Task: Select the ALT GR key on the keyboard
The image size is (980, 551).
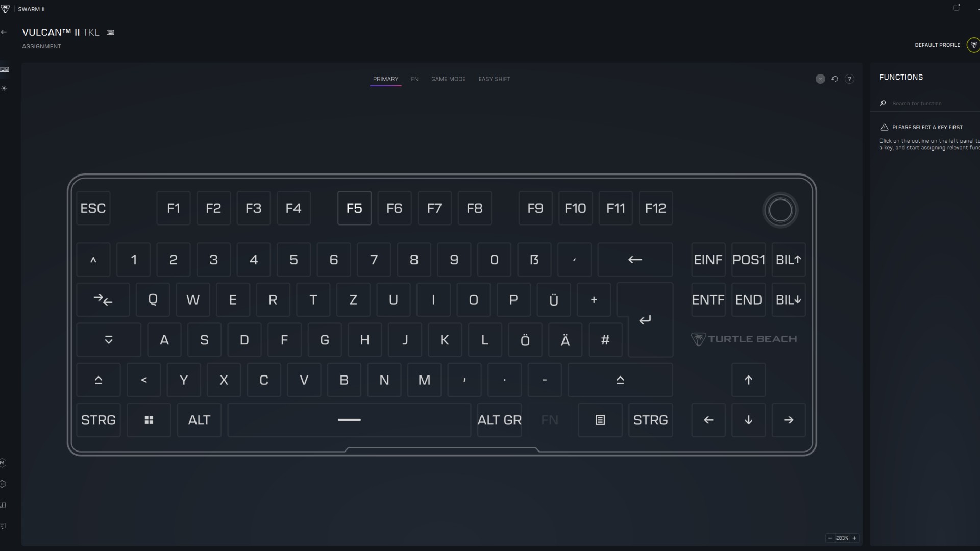Action: tap(499, 420)
